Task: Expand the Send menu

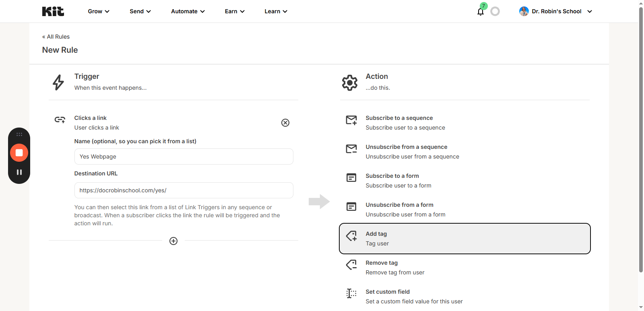Action: (x=140, y=11)
